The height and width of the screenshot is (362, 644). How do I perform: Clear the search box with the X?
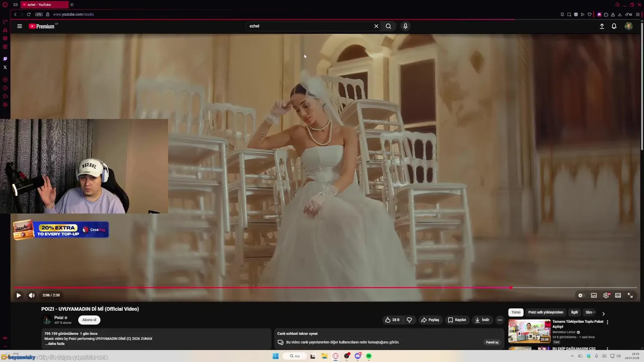pos(376,26)
